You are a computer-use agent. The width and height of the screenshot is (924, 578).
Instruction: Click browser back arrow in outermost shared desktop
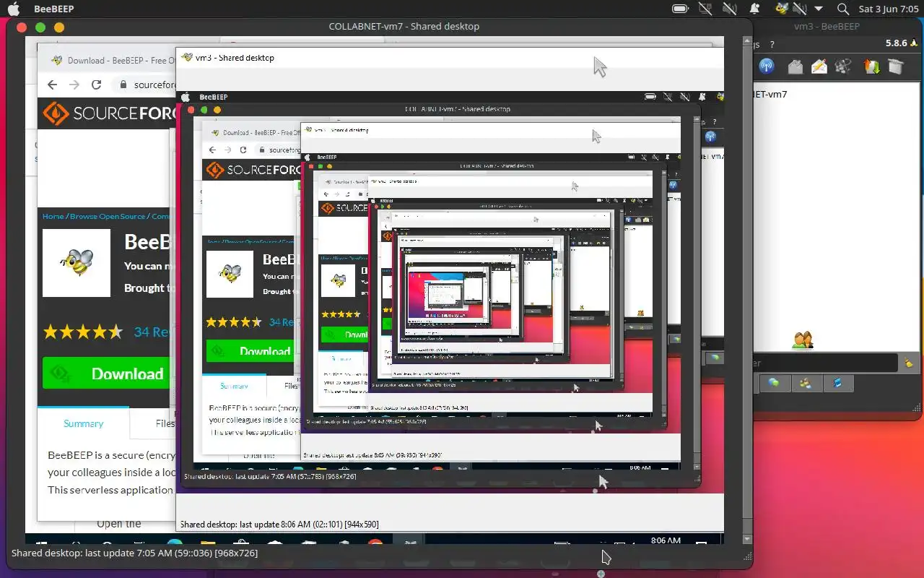(x=52, y=85)
